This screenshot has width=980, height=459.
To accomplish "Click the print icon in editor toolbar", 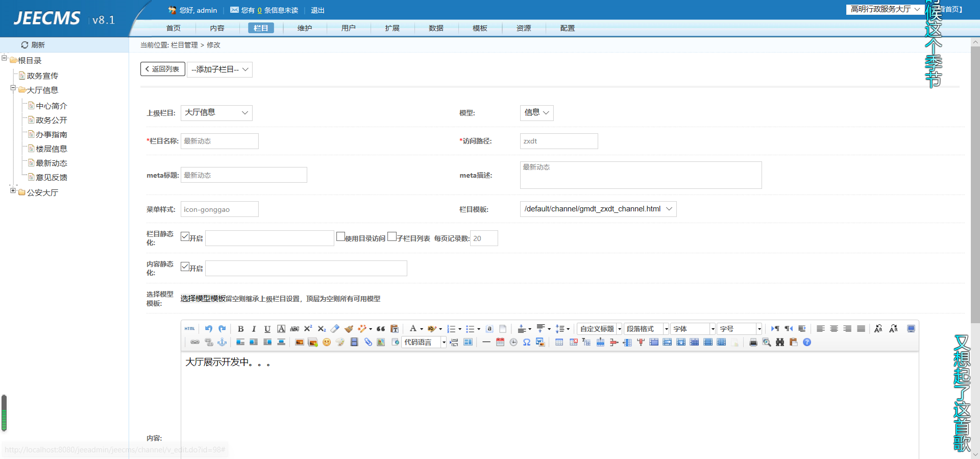I will coord(753,342).
